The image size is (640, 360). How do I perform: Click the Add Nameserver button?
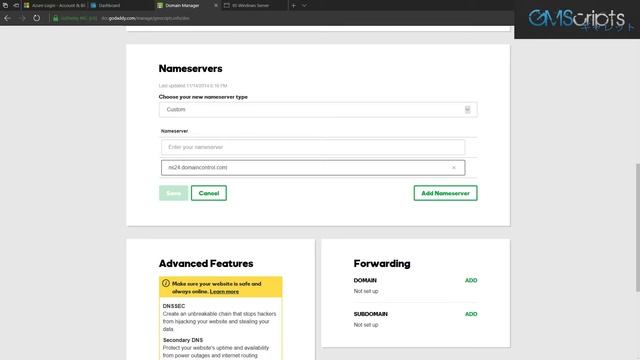coord(445,193)
